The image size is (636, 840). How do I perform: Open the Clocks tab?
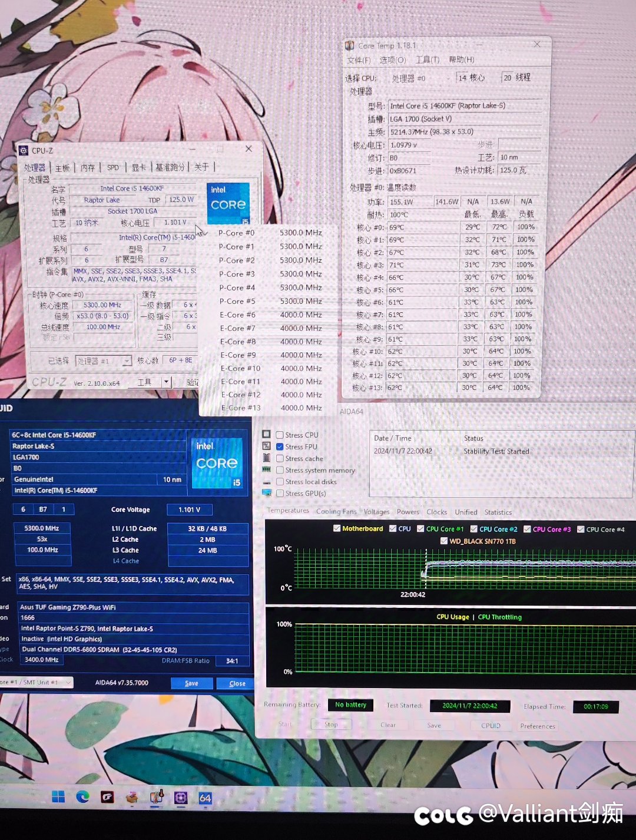(x=437, y=512)
